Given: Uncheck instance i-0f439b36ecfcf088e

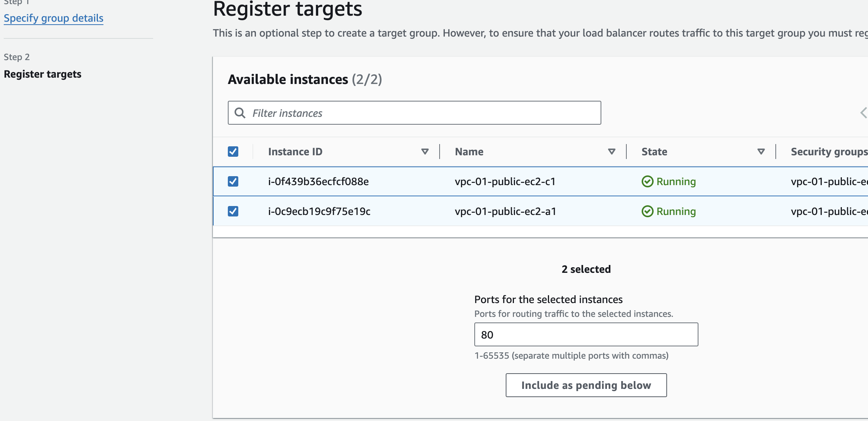Looking at the screenshot, I should [233, 181].
